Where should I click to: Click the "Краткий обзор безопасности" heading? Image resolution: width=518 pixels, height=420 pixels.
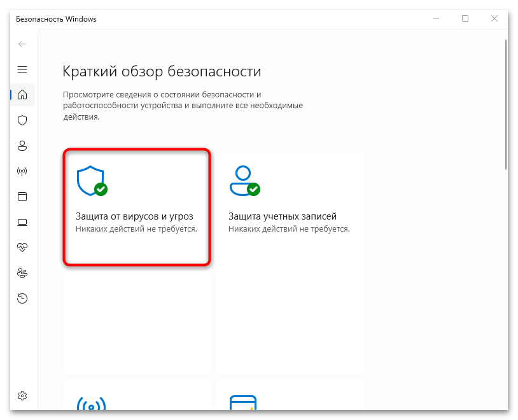[160, 71]
